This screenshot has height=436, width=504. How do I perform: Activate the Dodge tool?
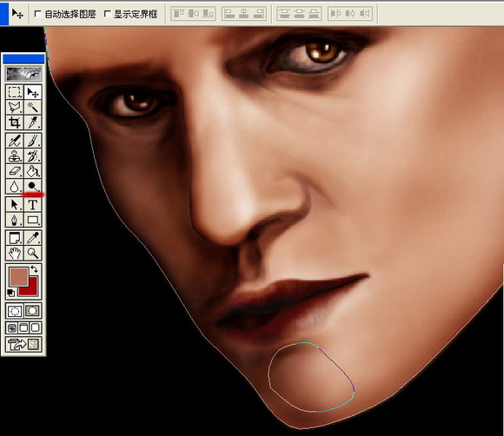click(x=33, y=187)
